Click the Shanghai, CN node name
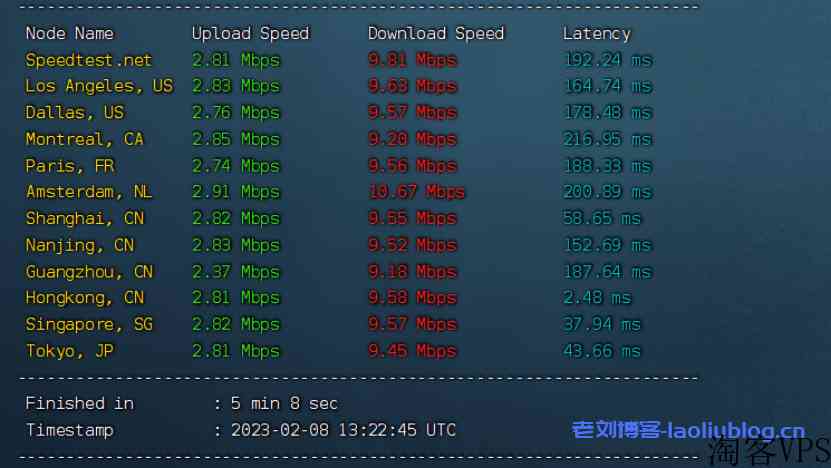831x468 pixels. (84, 218)
